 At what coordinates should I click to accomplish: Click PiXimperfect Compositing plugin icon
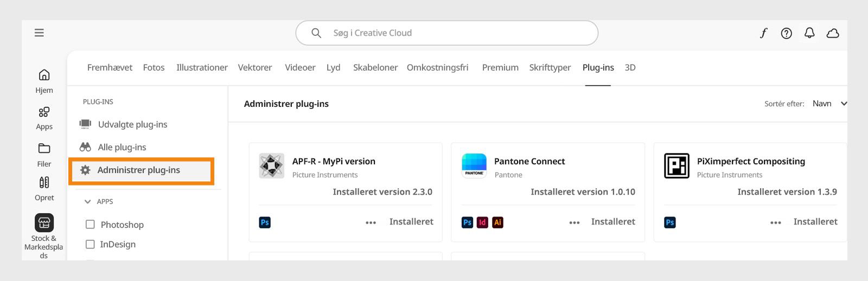676,165
